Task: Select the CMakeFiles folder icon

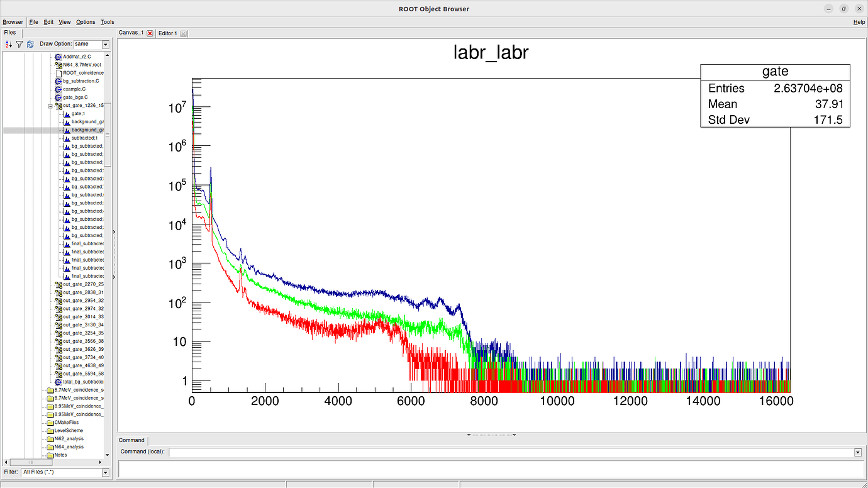Action: [50, 423]
